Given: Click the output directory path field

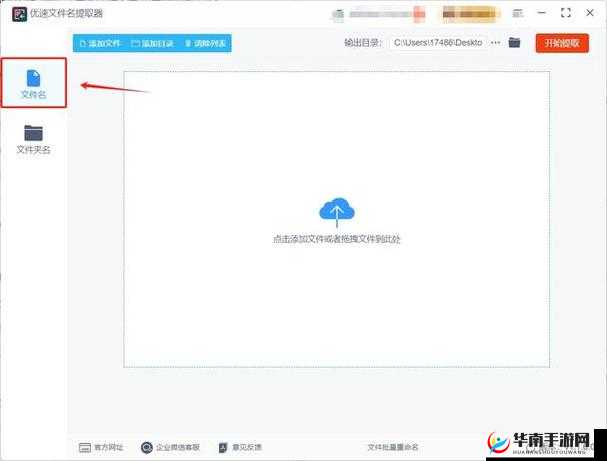Looking at the screenshot, I should [438, 43].
